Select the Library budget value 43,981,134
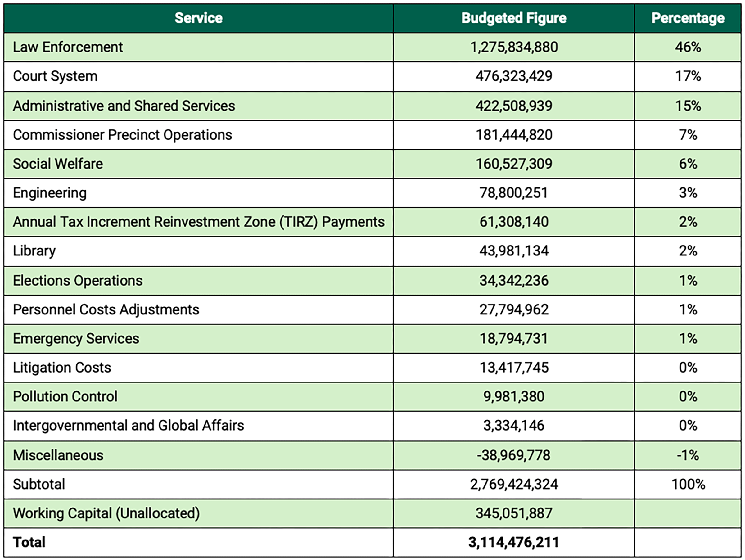Image resolution: width=745 pixels, height=560 pixels. coord(514,251)
